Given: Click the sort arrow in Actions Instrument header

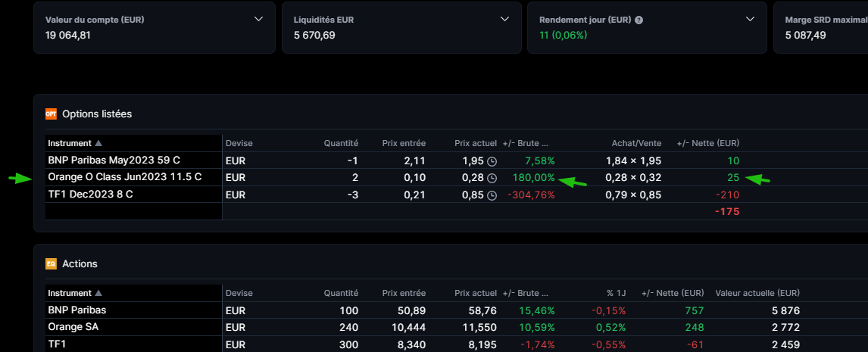Looking at the screenshot, I should [x=98, y=293].
